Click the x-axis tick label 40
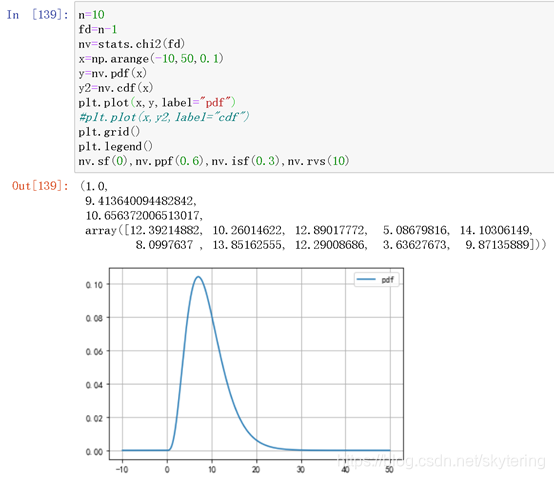This screenshot has width=554, height=479. (x=345, y=469)
